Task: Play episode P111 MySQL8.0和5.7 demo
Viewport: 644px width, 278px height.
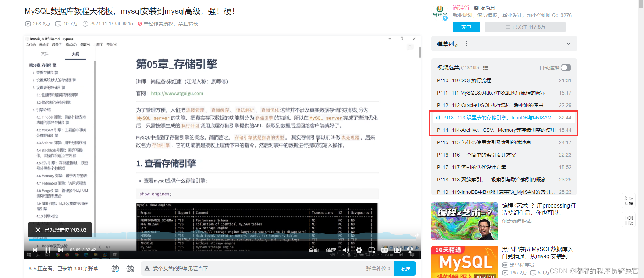Action: coord(504,93)
